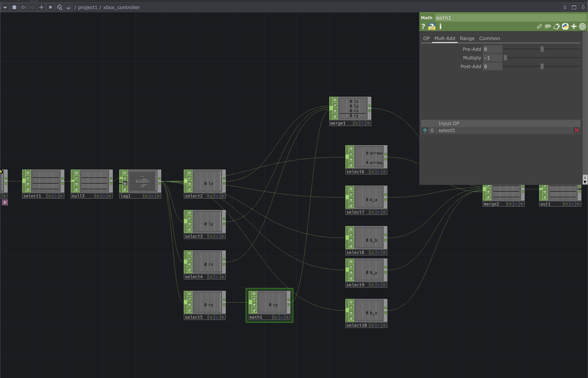Toggle the viewer flag on select2 node
The width and height of the screenshot is (588, 378).
(190, 173)
